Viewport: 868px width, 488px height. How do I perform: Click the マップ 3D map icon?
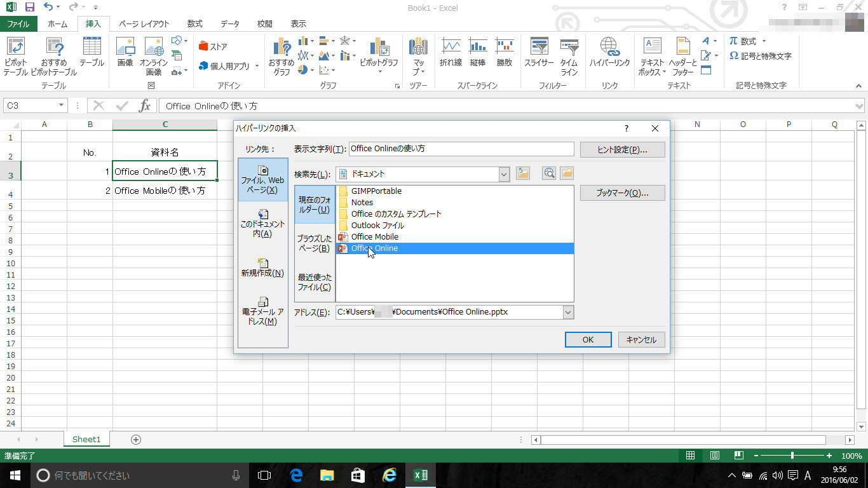tap(418, 56)
